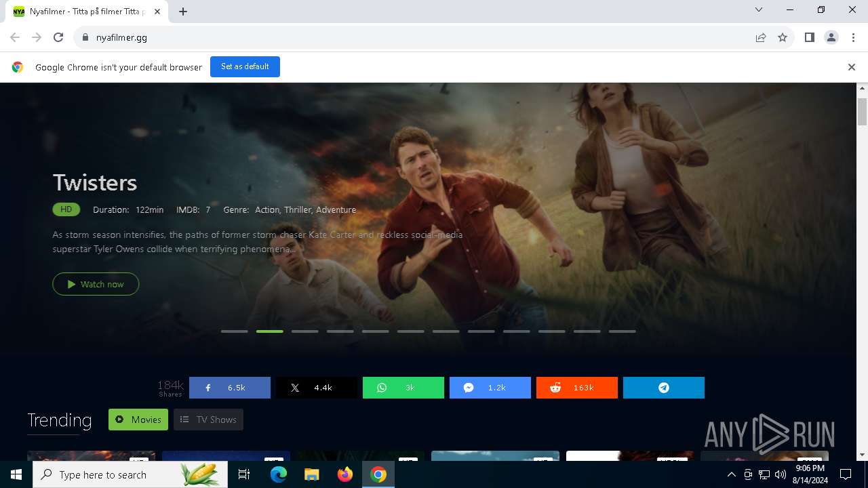Select the first carousel slide indicator
Image resolution: width=868 pixels, height=488 pixels.
click(235, 331)
